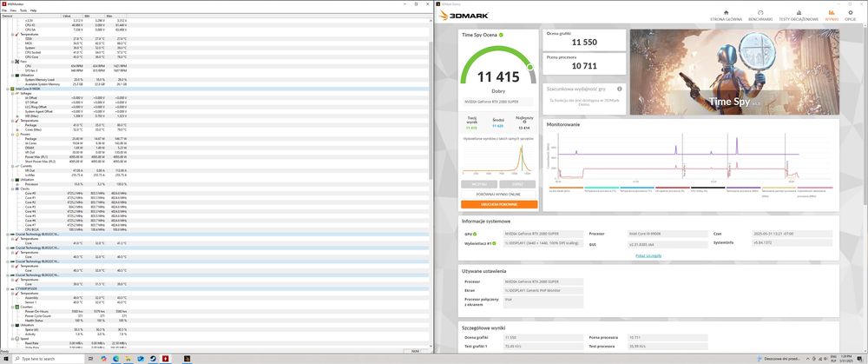Launch Microsoft Edge from the taskbar

tap(115, 359)
